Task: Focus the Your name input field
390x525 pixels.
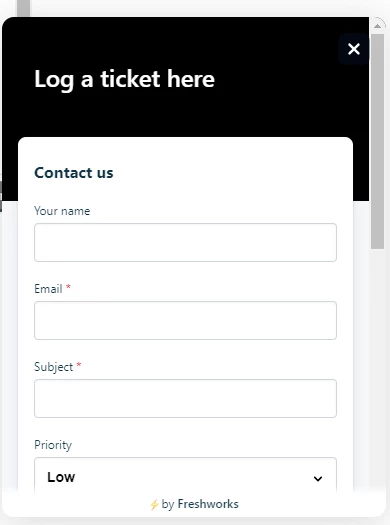Action: [x=185, y=242]
